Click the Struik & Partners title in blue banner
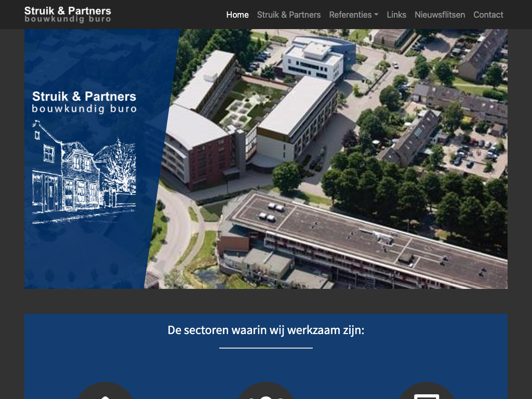Viewport: 532px width, 399px height. click(x=84, y=96)
